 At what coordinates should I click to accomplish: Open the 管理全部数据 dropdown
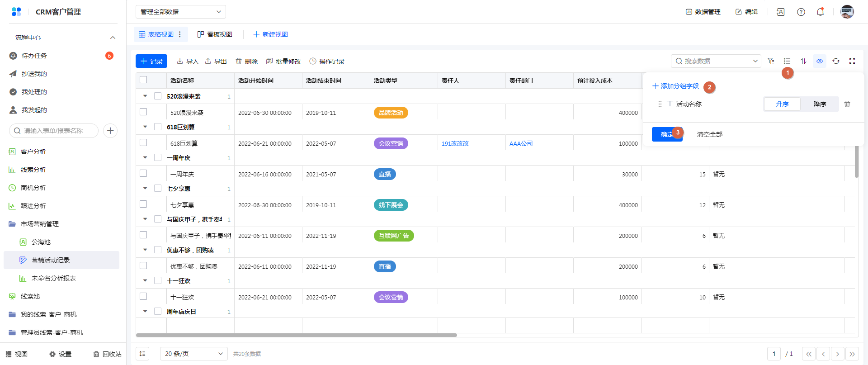(x=180, y=12)
